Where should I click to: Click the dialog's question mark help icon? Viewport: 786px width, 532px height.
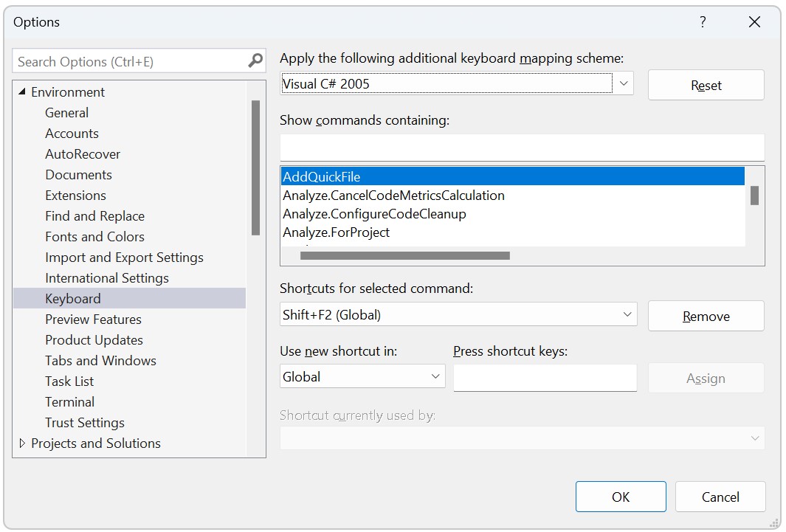click(x=702, y=22)
